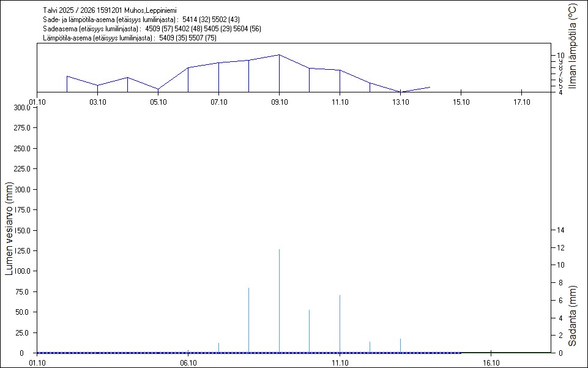Viewport: 588px width, 368px height.
Task: Click the green line segment at bottom right
Action: pos(506,353)
